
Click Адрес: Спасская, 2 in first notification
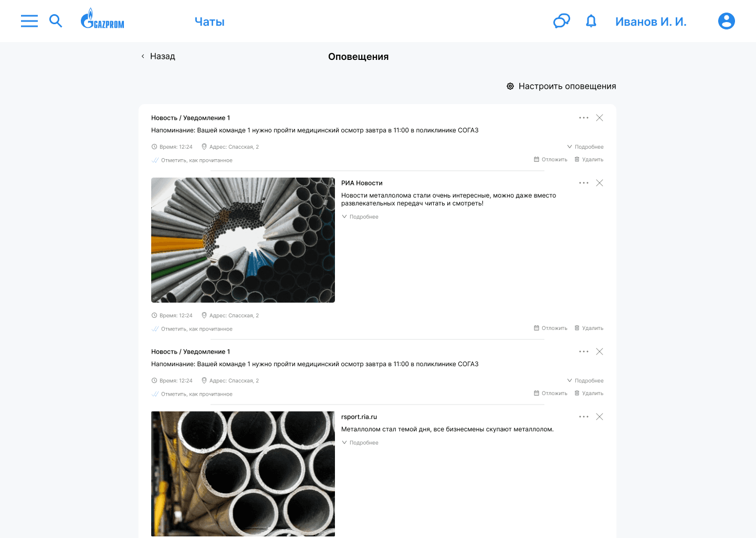click(230, 147)
